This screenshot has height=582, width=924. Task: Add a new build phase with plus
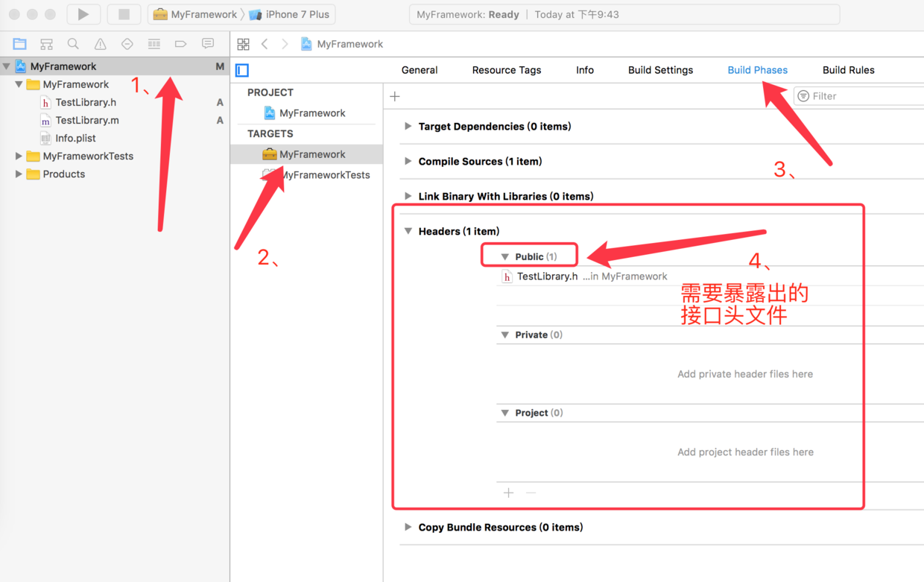[x=395, y=96]
